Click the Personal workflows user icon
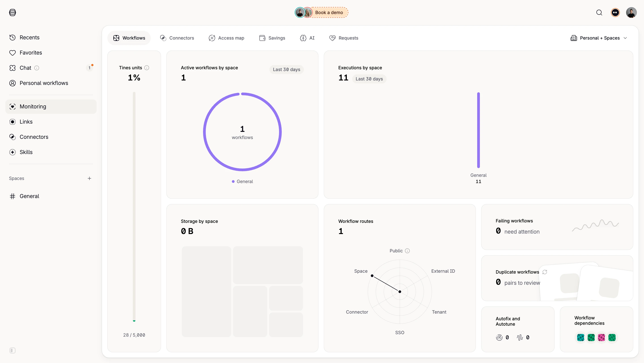 tap(13, 83)
